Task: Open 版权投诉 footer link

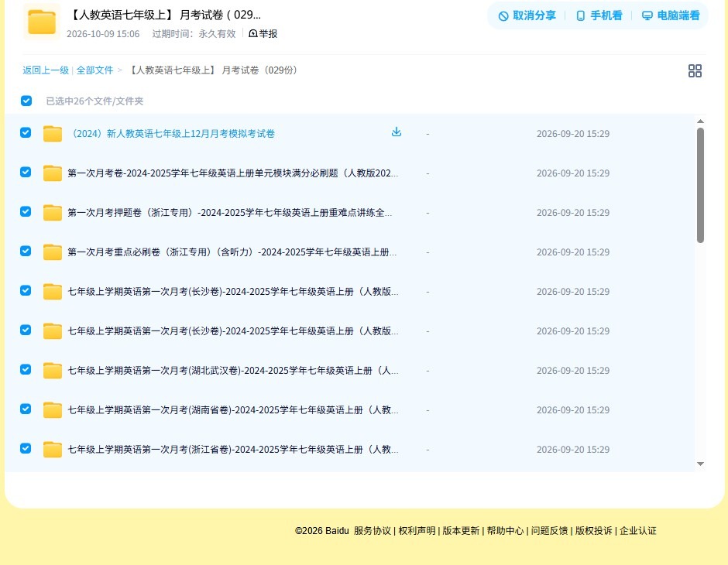Action: click(594, 531)
